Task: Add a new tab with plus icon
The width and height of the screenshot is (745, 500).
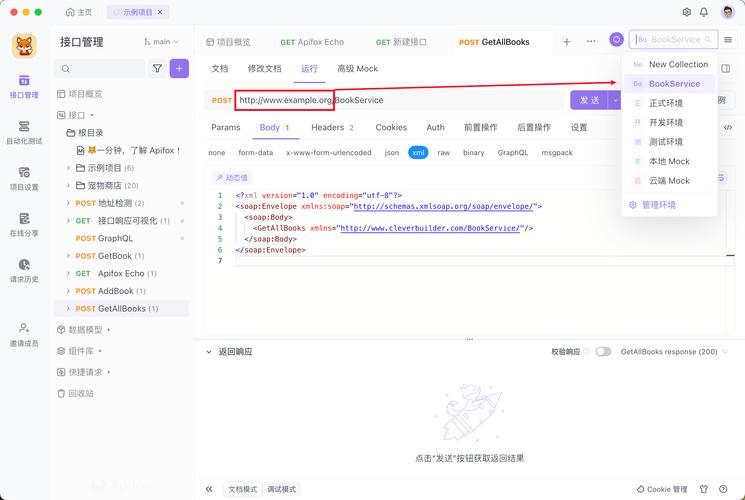Action: click(567, 41)
